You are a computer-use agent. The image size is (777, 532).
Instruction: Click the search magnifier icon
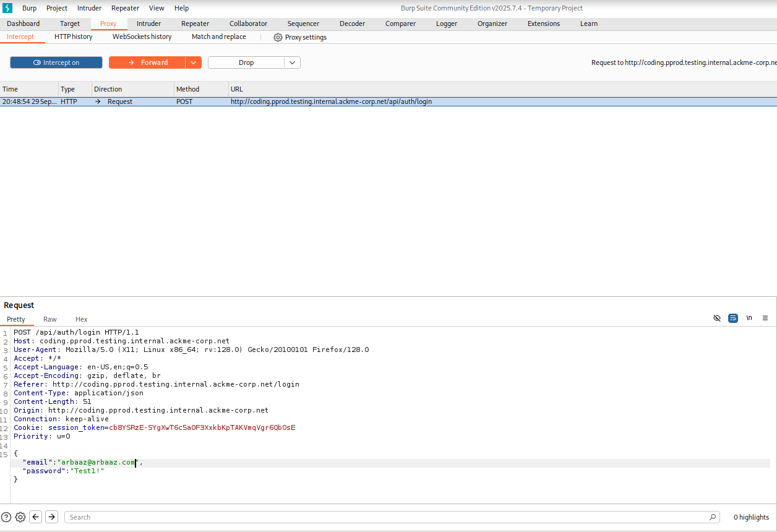713,517
